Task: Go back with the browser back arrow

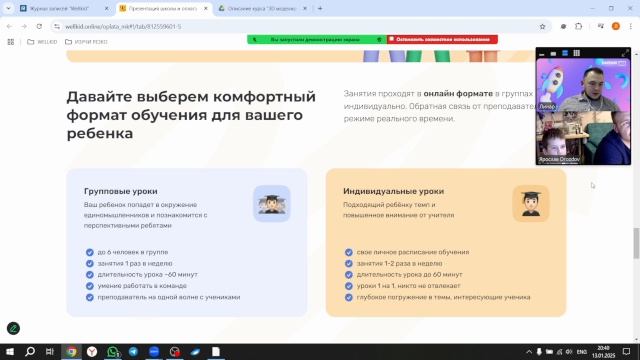Action: (9, 27)
